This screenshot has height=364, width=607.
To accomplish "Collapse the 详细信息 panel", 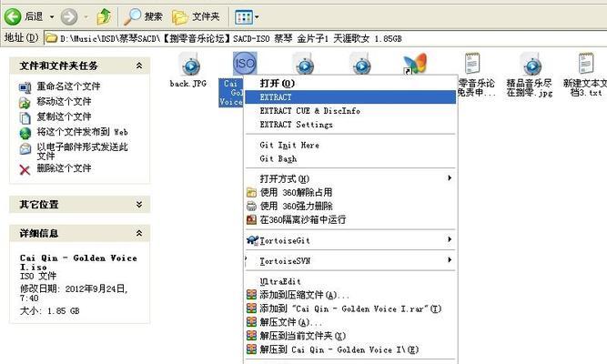I will [x=139, y=233].
